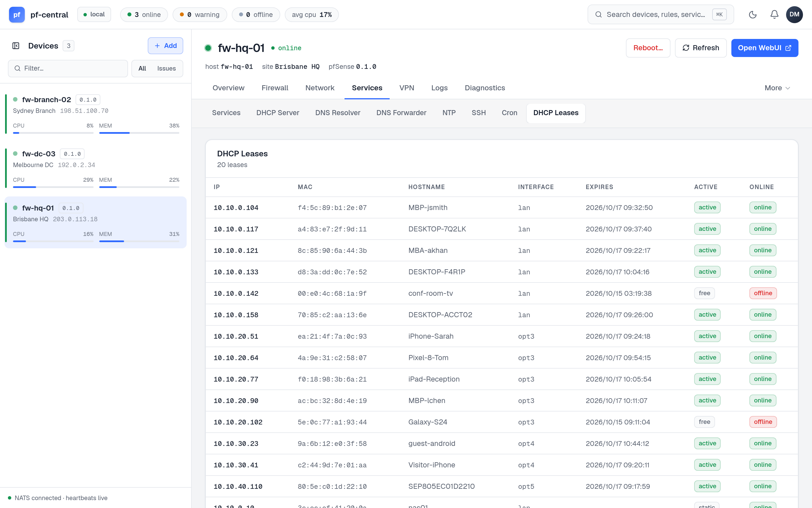Select the DNS Resolver sub-tab
Viewport: 812px width, 508px height.
(x=337, y=113)
